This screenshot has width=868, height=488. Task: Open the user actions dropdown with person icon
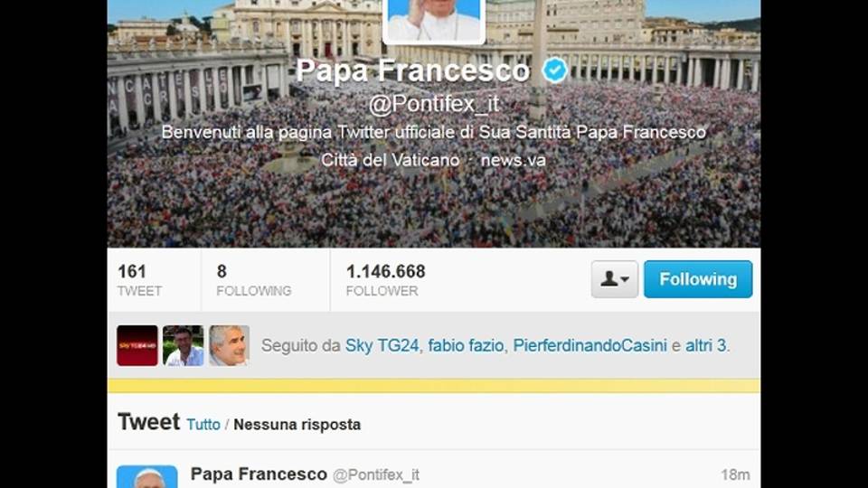click(615, 279)
